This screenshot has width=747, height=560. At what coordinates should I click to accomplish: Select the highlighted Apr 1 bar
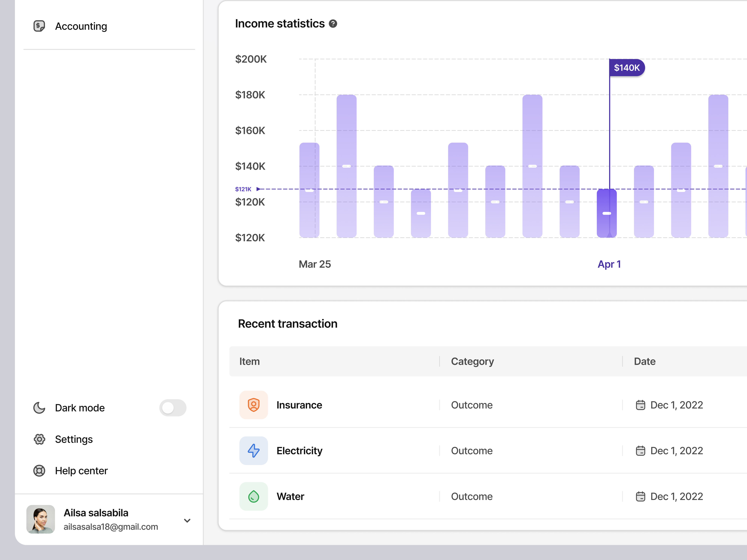pos(607,213)
